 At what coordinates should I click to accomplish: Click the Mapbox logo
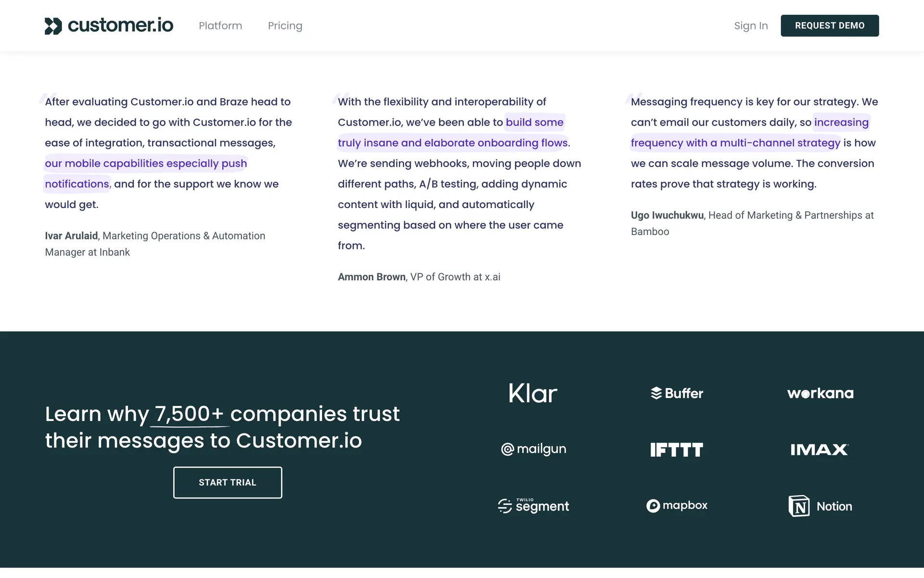pyautogui.click(x=677, y=506)
